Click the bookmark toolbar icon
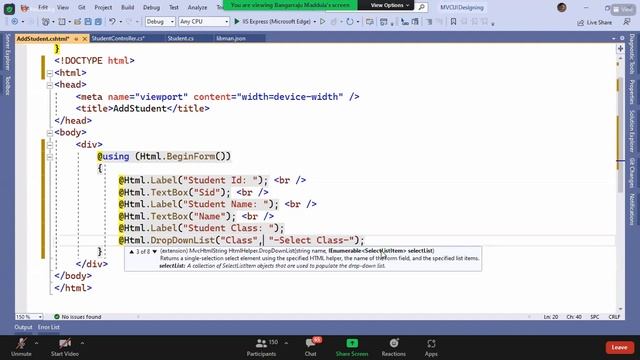The height and width of the screenshot is (360, 640). [x=453, y=22]
